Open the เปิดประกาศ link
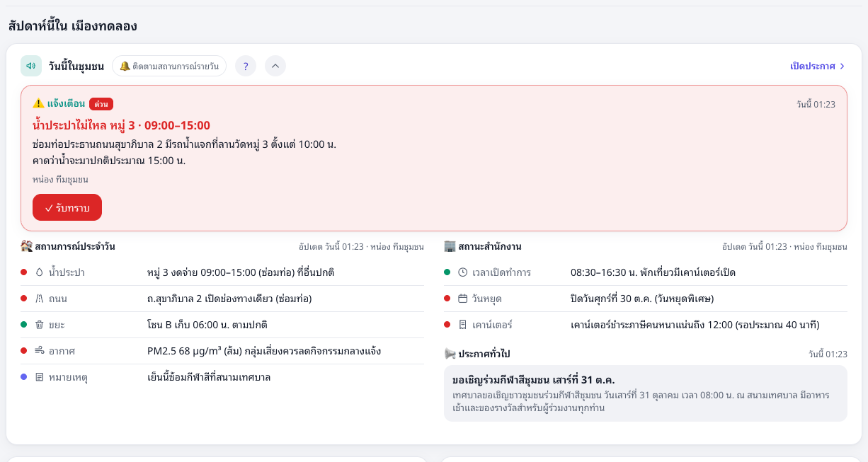The image size is (868, 462). click(818, 66)
